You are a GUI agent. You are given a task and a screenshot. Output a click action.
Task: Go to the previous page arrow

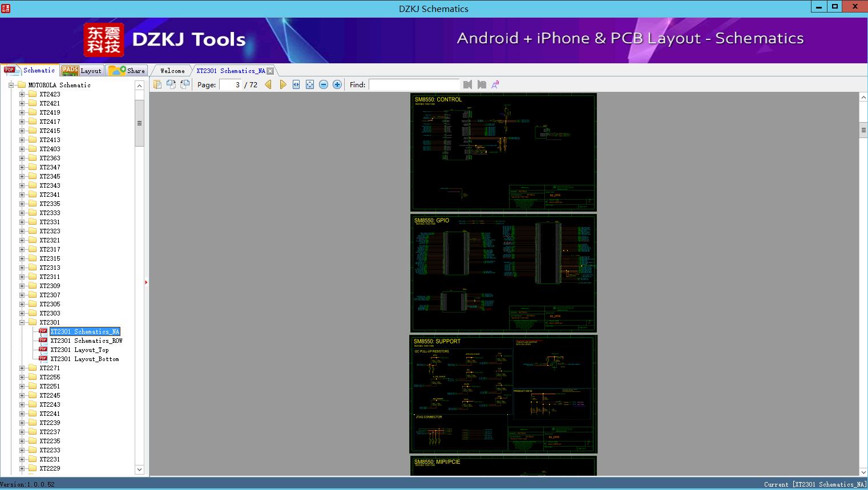[x=268, y=84]
